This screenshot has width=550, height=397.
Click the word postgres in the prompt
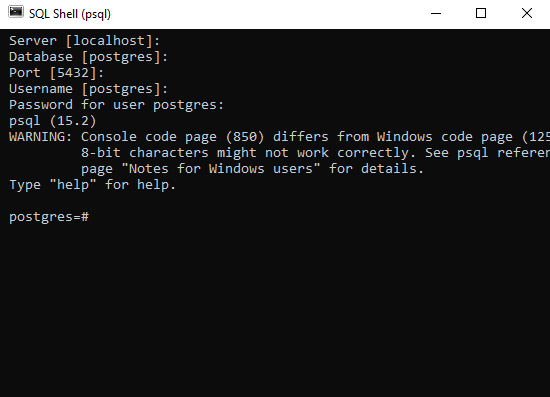pos(41,217)
